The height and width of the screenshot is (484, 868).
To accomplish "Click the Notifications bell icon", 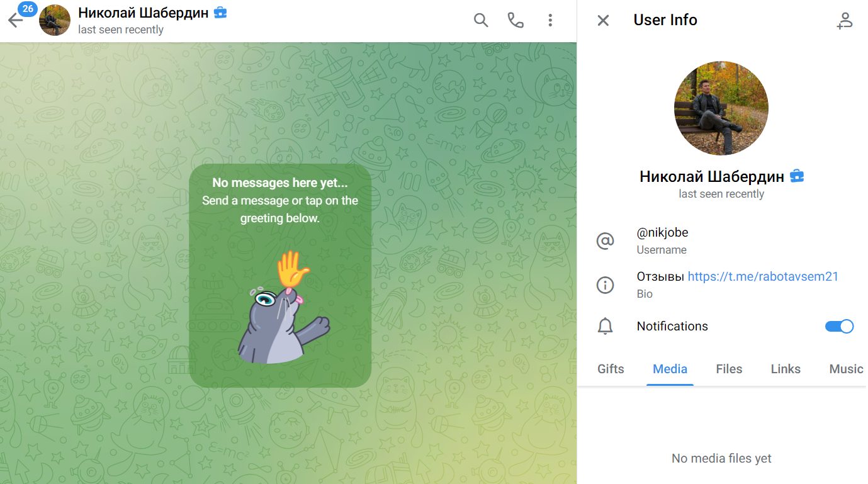I will 605,326.
